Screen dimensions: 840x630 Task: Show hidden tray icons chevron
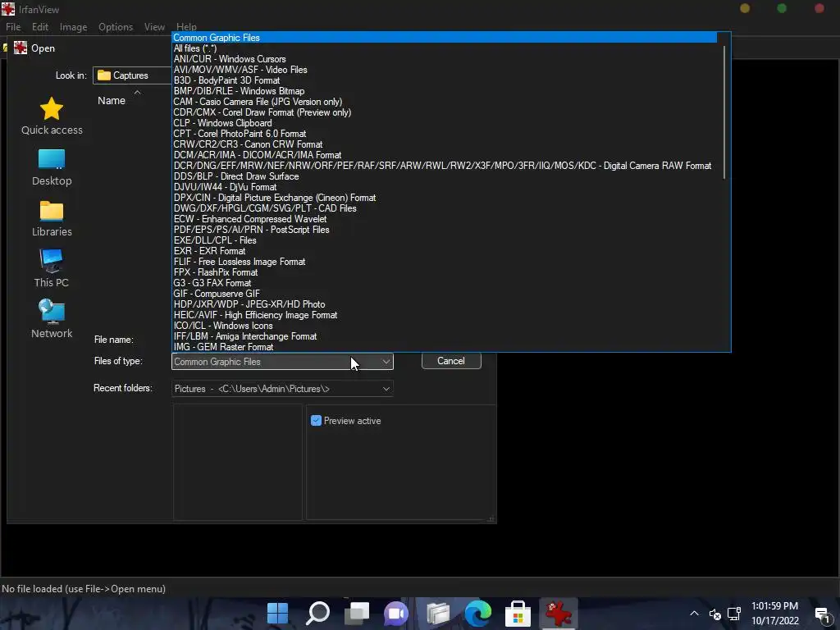tap(694, 614)
